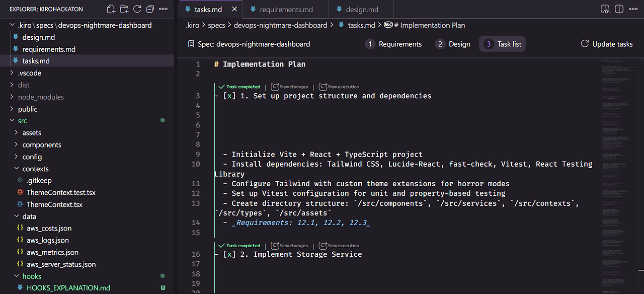Viewport: 644px width, 294px height.
Task: Expand the components folder
Action: (17, 145)
